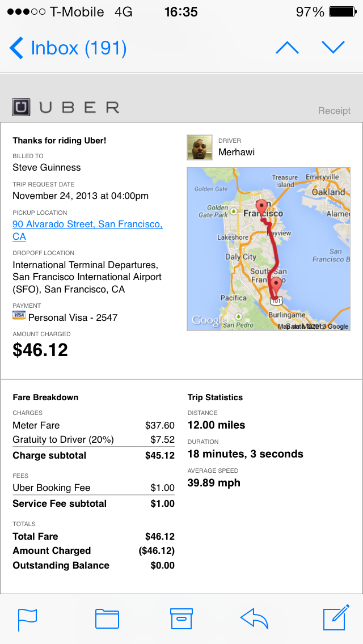Go to the previous message (up arrow)
This screenshot has width=363, height=644.
(x=287, y=48)
